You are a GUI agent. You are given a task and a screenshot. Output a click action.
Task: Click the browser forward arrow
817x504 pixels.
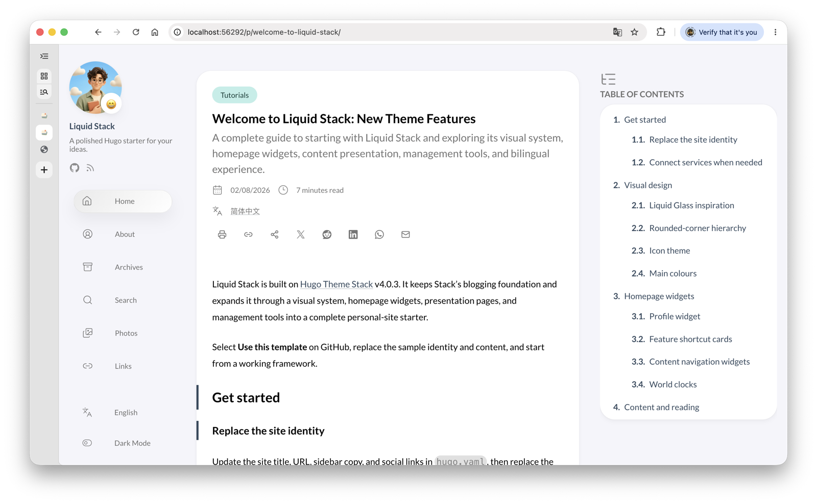pos(117,32)
